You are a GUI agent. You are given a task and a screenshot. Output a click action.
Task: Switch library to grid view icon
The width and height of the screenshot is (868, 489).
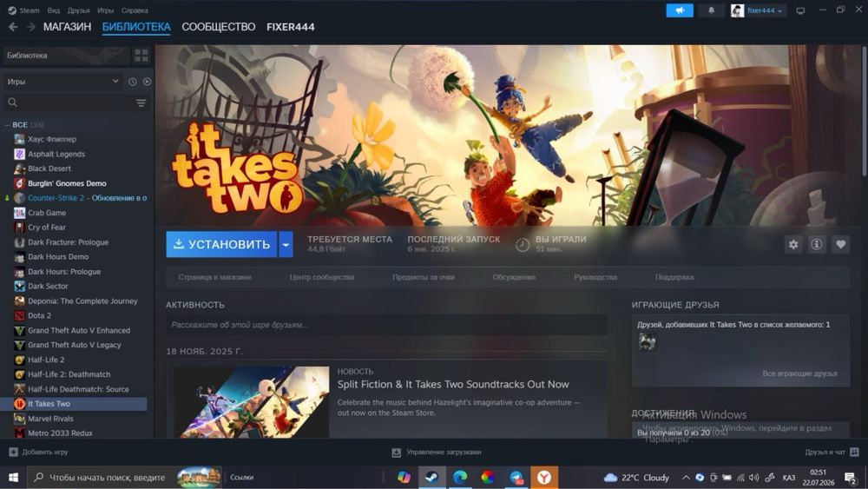pyautogui.click(x=141, y=56)
